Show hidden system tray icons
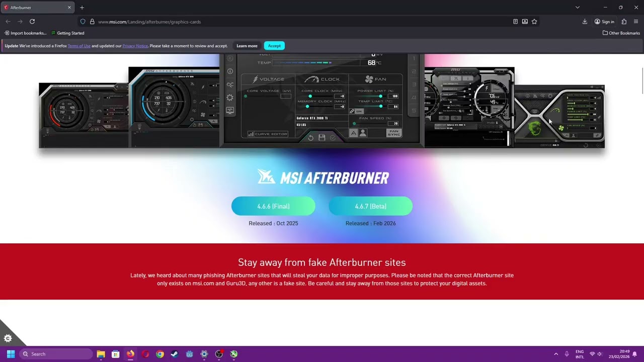The image size is (644, 362). (x=556, y=354)
